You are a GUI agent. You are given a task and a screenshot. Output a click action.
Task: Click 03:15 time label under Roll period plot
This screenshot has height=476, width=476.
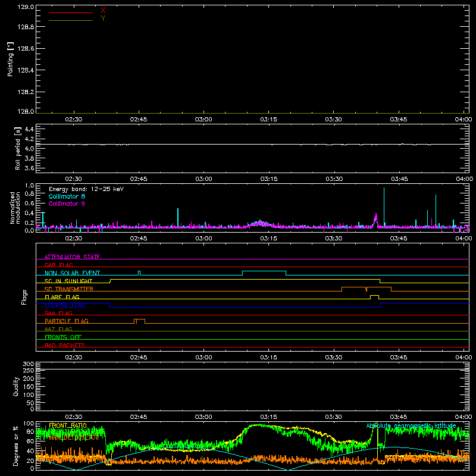coord(269,179)
